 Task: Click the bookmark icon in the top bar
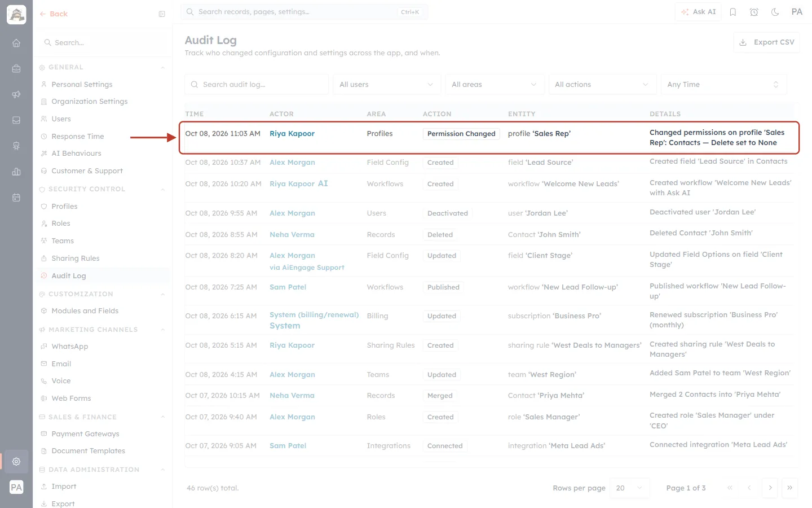(x=733, y=12)
